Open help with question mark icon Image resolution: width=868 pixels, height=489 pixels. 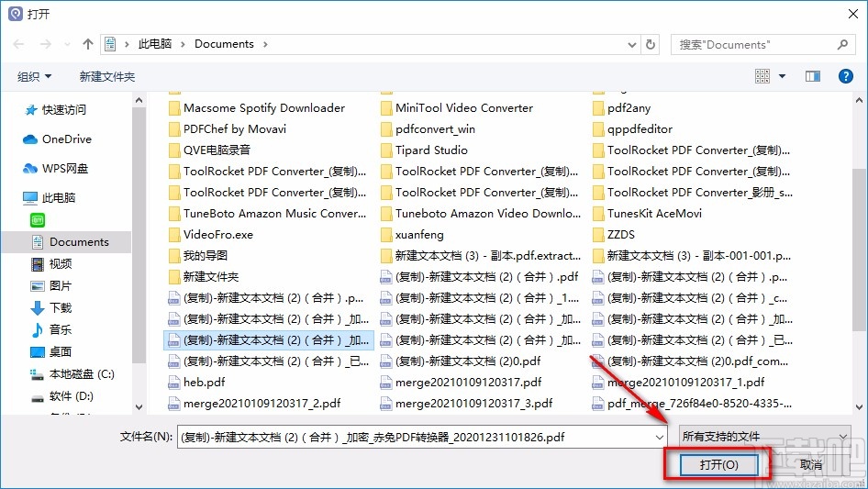click(845, 76)
